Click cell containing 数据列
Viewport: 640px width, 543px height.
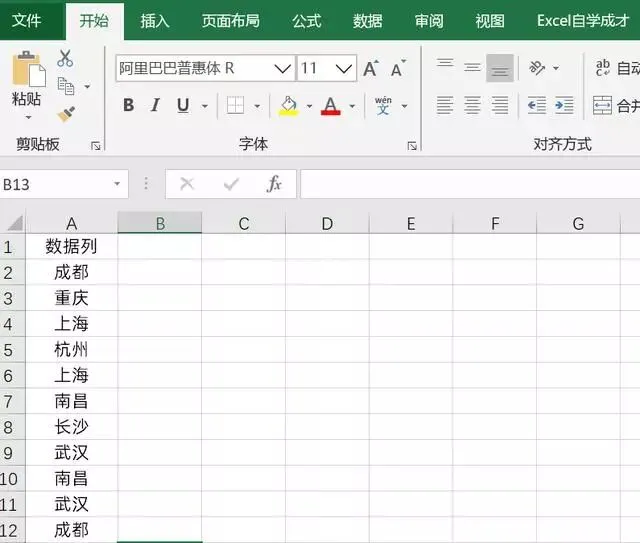71,247
